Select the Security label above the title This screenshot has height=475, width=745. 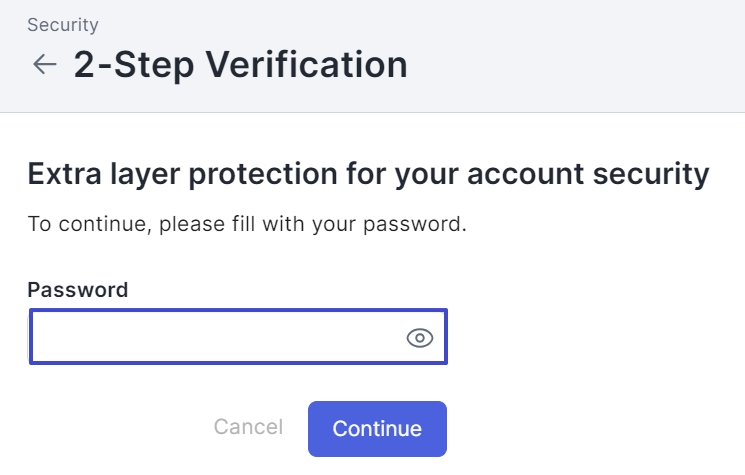pos(63,25)
